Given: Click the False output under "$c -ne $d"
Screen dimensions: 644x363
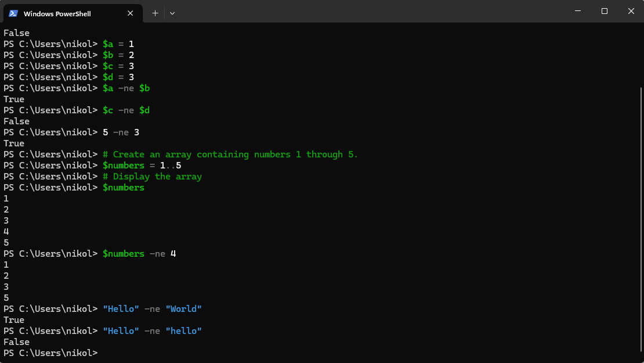Looking at the screenshot, I should tap(16, 121).
